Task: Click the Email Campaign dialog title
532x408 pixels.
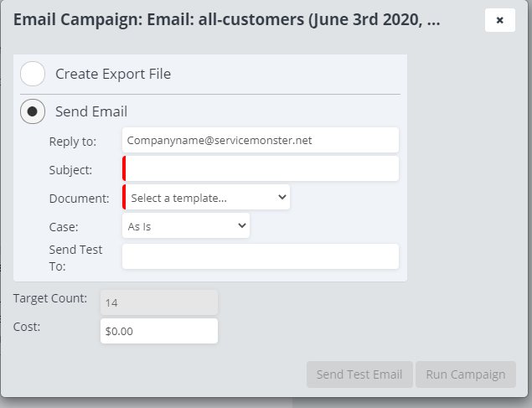Action: coord(225,20)
